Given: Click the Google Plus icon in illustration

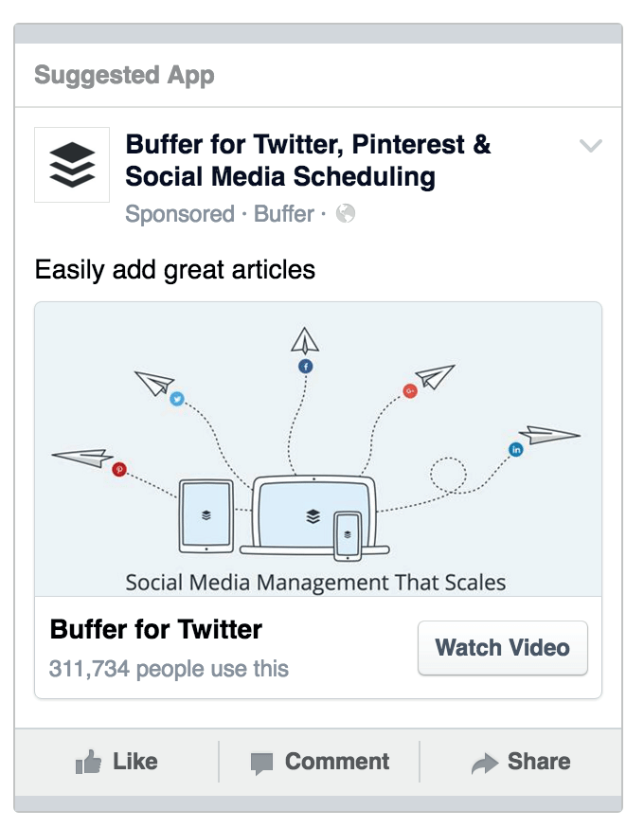Looking at the screenshot, I should [410, 390].
